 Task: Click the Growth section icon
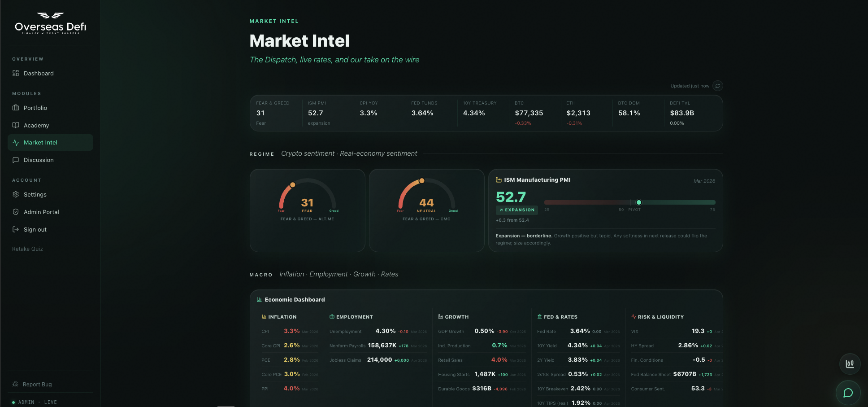[440, 317]
